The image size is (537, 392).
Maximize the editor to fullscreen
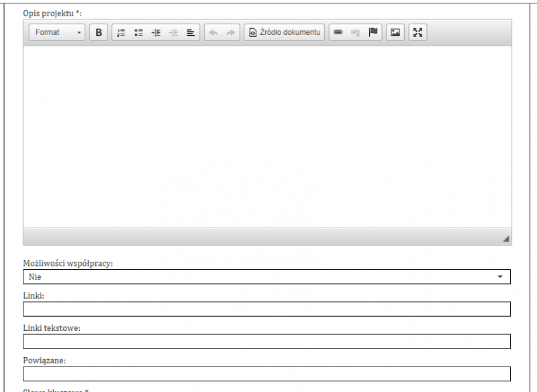pyautogui.click(x=418, y=32)
